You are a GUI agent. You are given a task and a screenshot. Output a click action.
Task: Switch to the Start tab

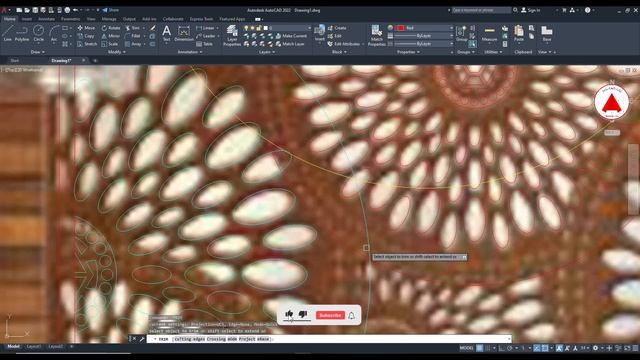[15, 60]
